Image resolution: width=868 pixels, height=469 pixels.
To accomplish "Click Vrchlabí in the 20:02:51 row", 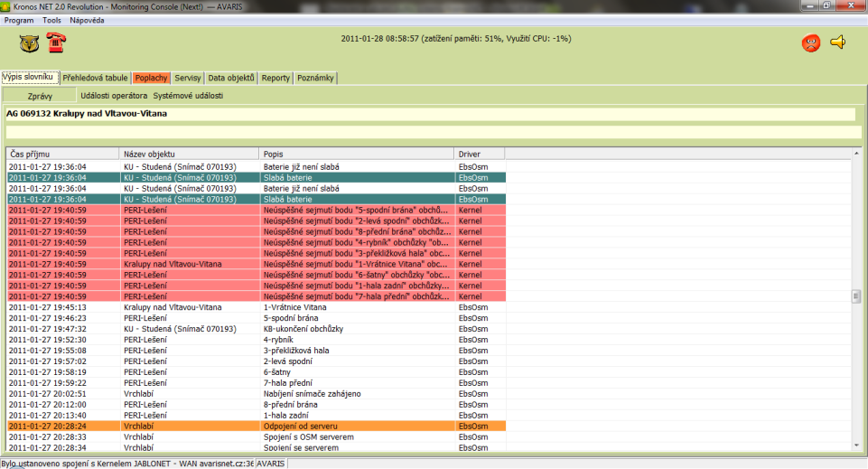I will [139, 394].
